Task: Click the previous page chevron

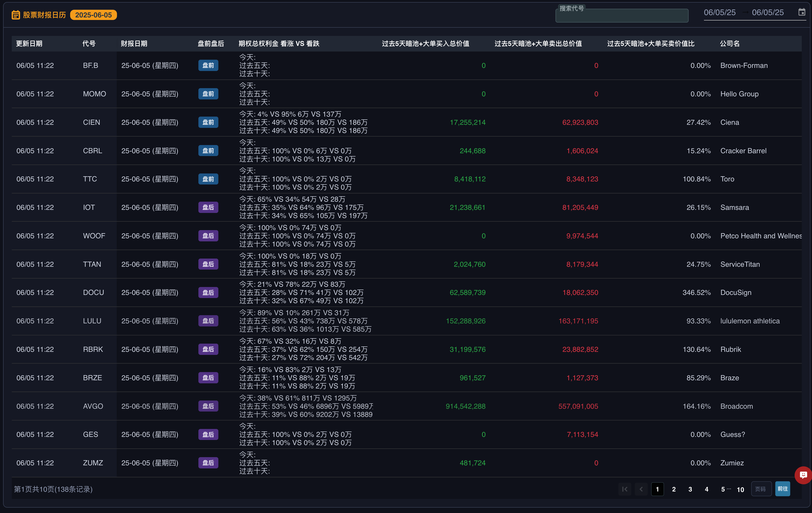Action: 641,489
